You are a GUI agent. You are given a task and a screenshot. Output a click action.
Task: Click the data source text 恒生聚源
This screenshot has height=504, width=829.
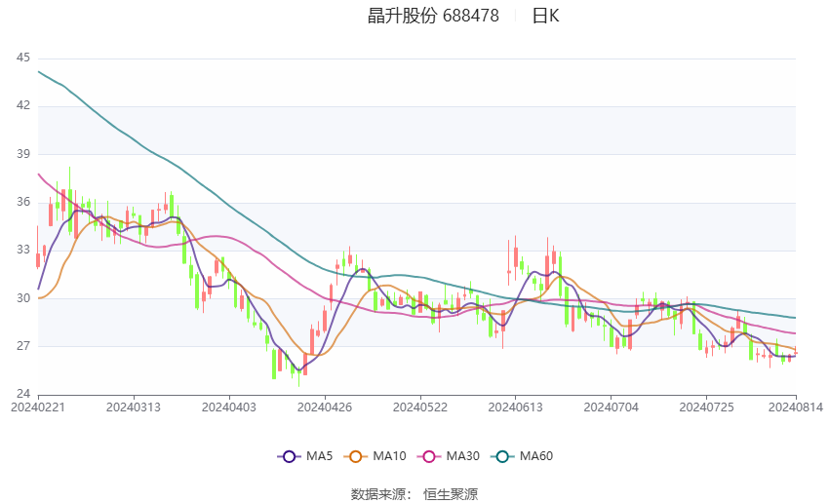tap(451, 494)
